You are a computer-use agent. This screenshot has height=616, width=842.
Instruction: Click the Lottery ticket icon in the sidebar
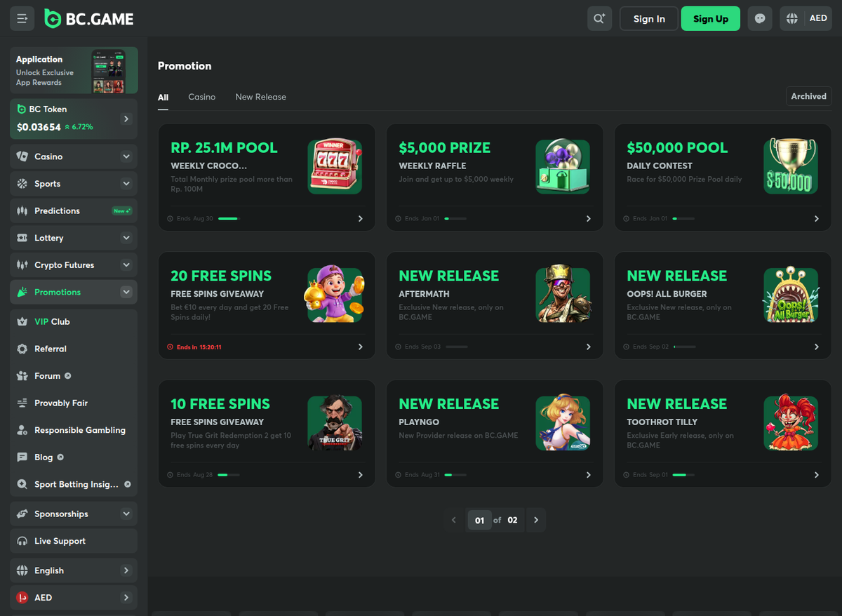tap(22, 238)
